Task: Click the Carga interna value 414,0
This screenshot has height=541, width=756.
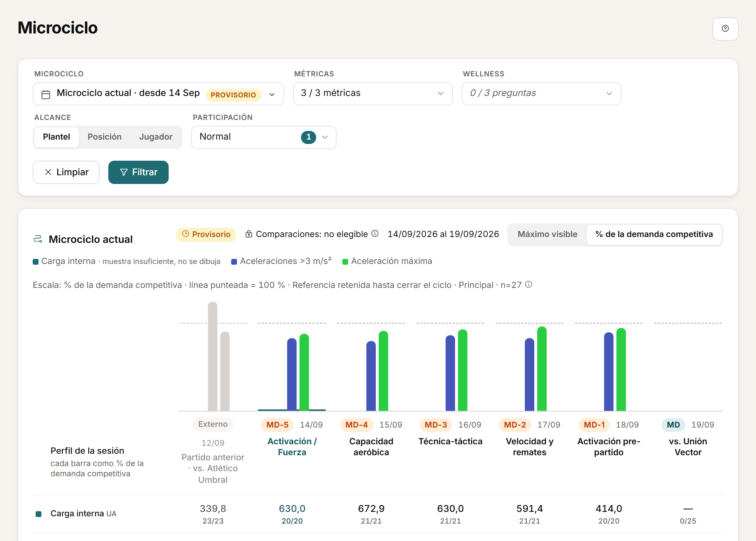Action: (609, 509)
